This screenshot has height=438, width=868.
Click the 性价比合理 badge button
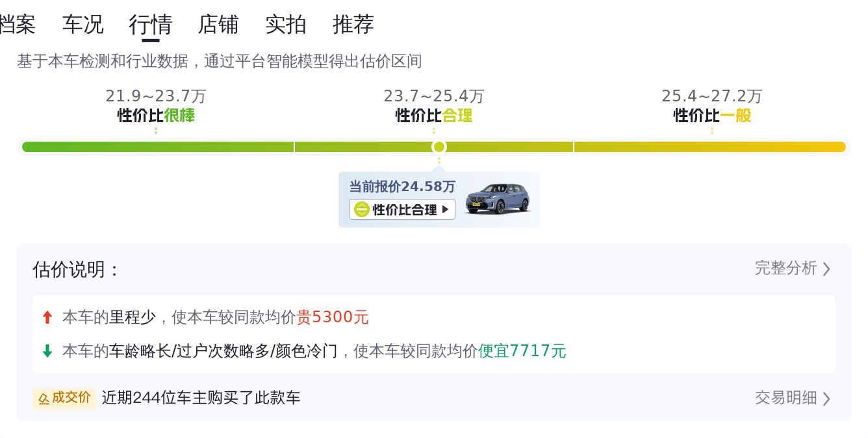(x=402, y=209)
